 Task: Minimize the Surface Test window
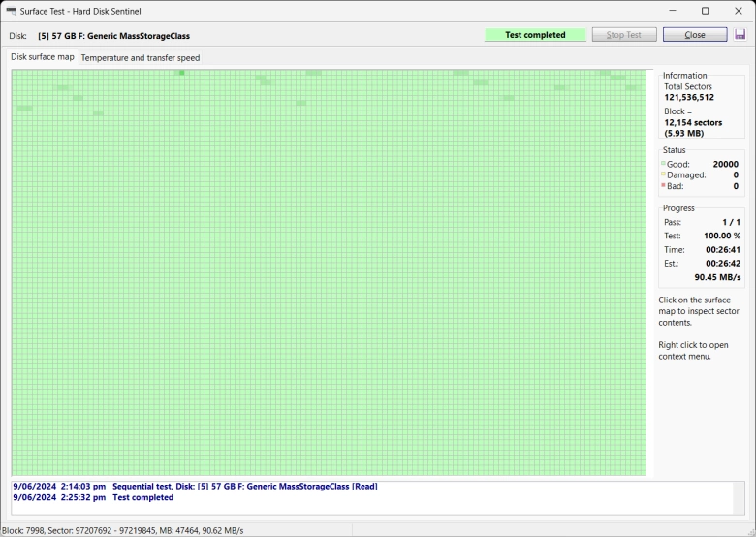(671, 11)
